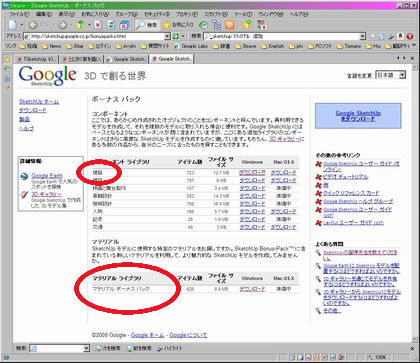Click the green refresh page icon

point(111,25)
